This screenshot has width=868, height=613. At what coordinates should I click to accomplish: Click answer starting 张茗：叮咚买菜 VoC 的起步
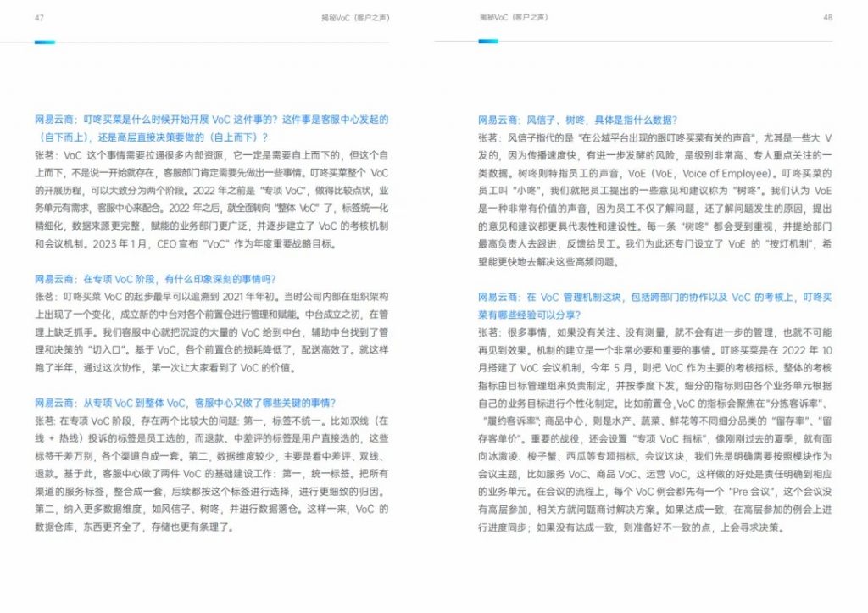[211, 332]
